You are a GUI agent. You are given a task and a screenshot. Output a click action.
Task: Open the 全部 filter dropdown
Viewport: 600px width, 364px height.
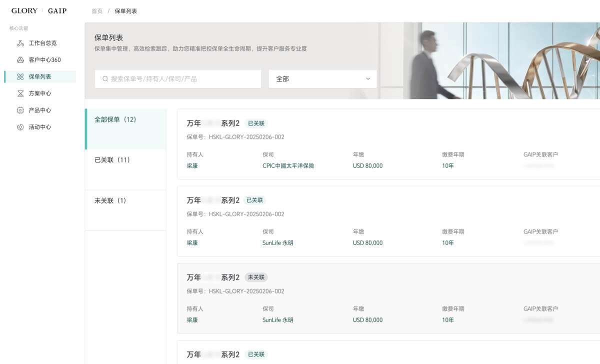[x=323, y=79]
